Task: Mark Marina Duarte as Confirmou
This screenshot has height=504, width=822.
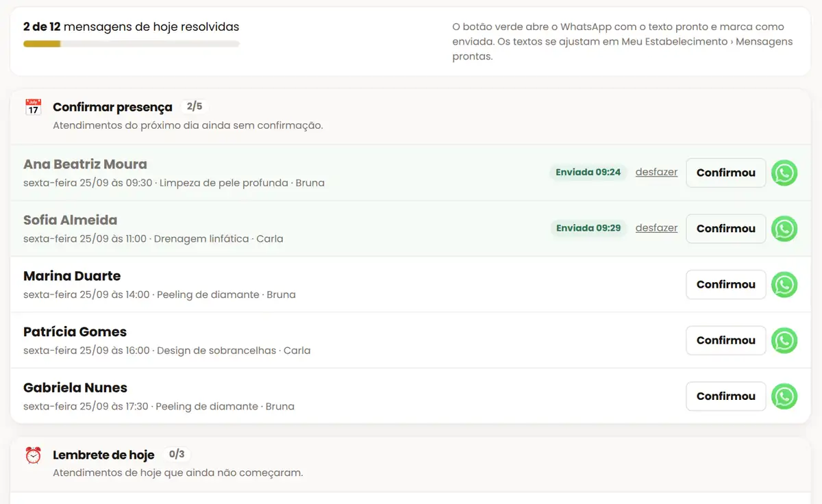Action: click(x=725, y=285)
